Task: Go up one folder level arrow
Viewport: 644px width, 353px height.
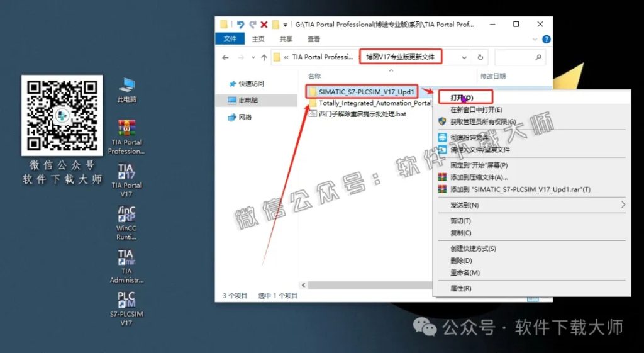Action: [264, 57]
